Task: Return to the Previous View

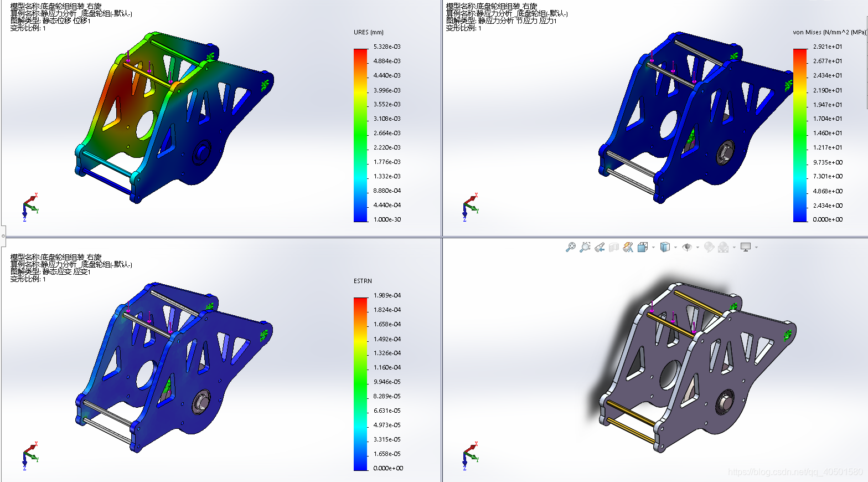Action: (600, 247)
